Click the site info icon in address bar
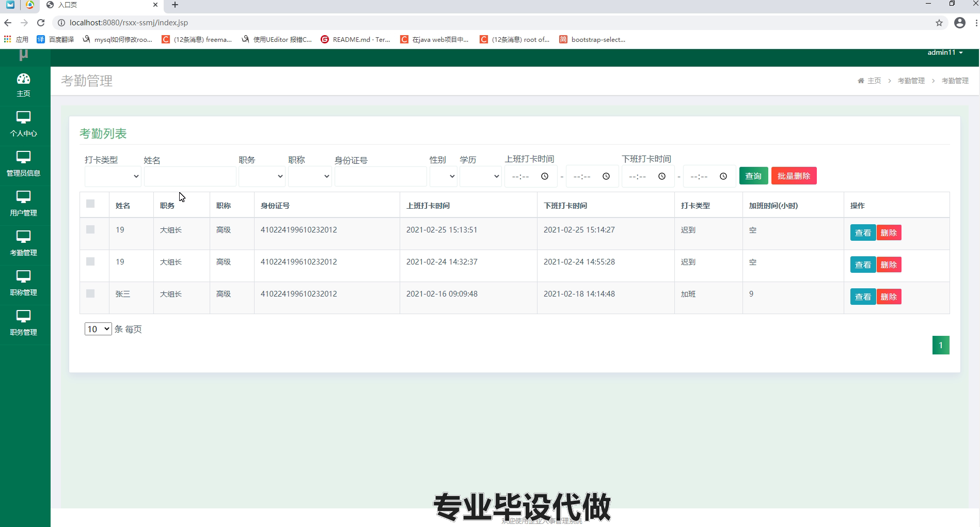 (x=61, y=23)
